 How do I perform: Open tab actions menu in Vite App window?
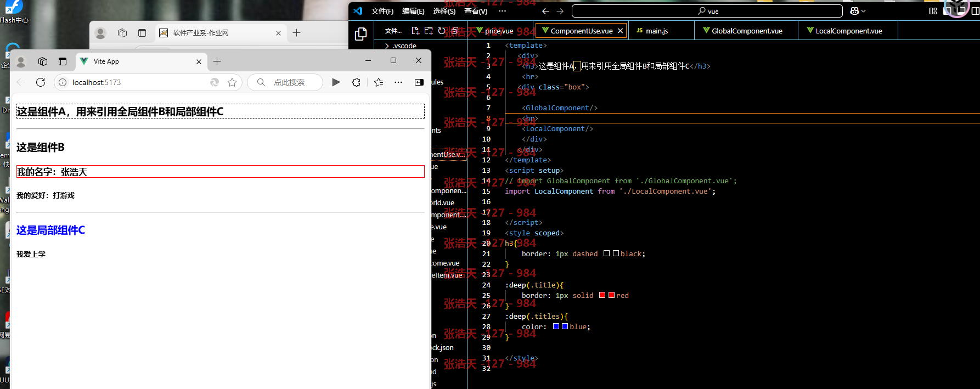pos(63,61)
